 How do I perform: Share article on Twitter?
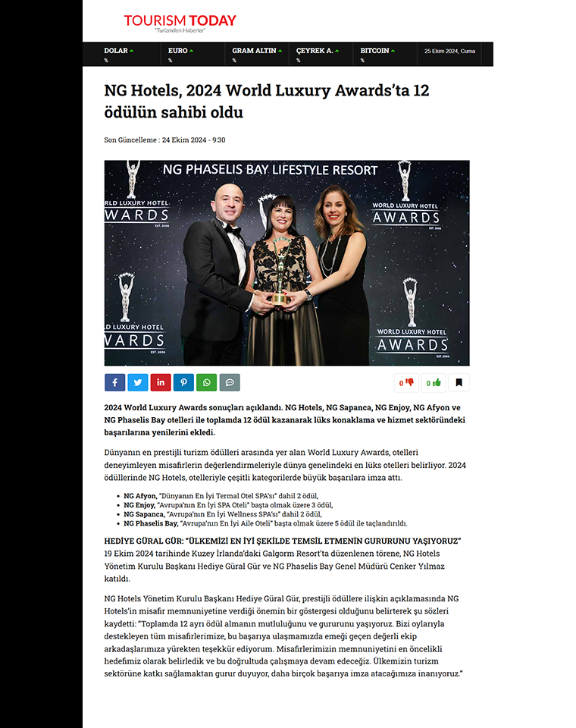(138, 382)
